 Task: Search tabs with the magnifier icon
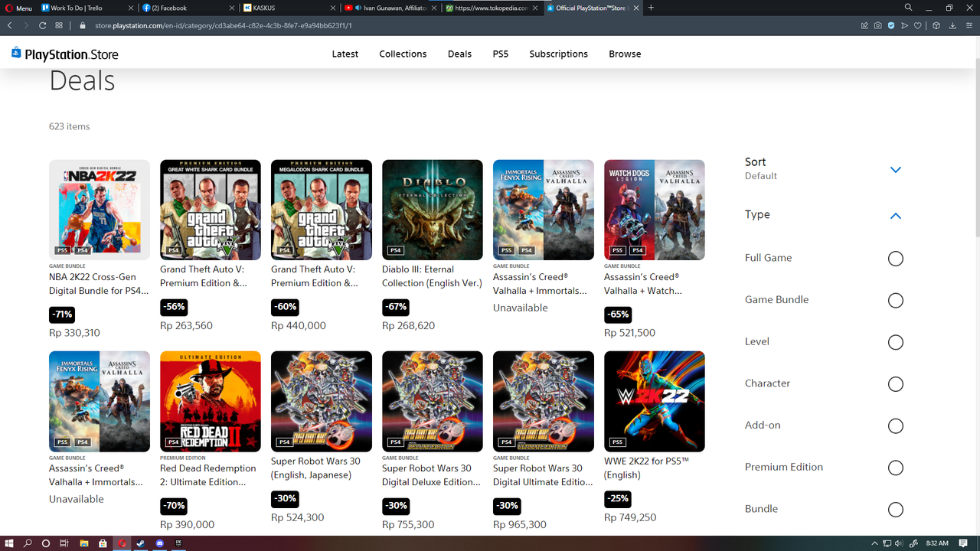908,8
